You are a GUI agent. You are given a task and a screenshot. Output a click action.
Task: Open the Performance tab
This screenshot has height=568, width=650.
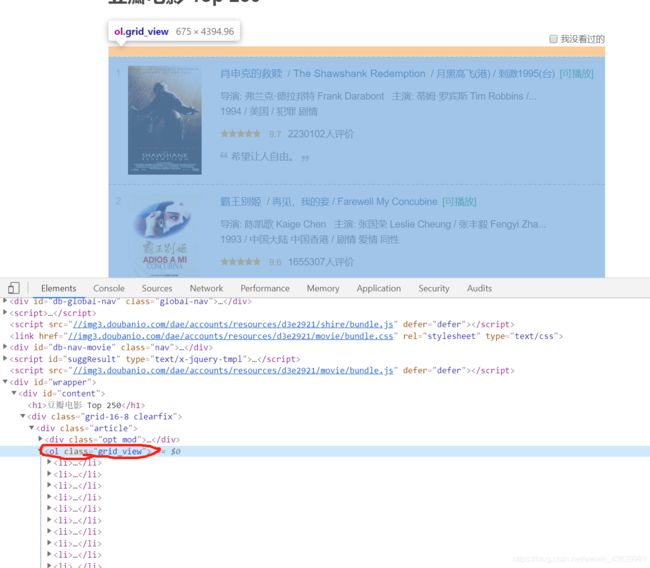pos(265,288)
